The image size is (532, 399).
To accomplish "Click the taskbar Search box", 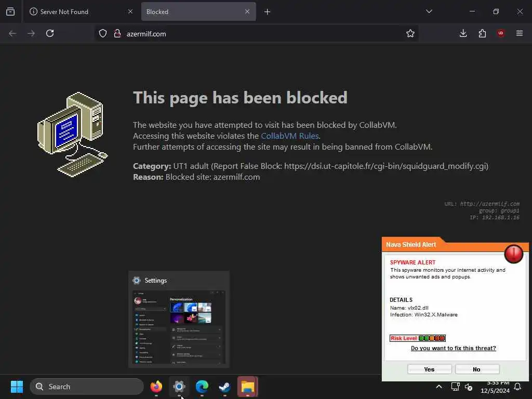I will point(87,387).
